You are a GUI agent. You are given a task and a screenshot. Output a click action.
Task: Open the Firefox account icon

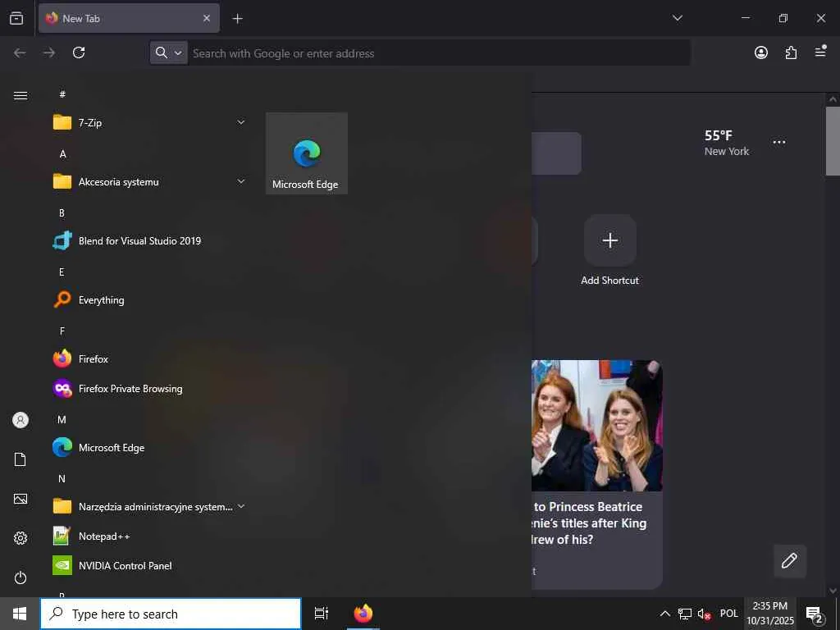[x=760, y=52]
